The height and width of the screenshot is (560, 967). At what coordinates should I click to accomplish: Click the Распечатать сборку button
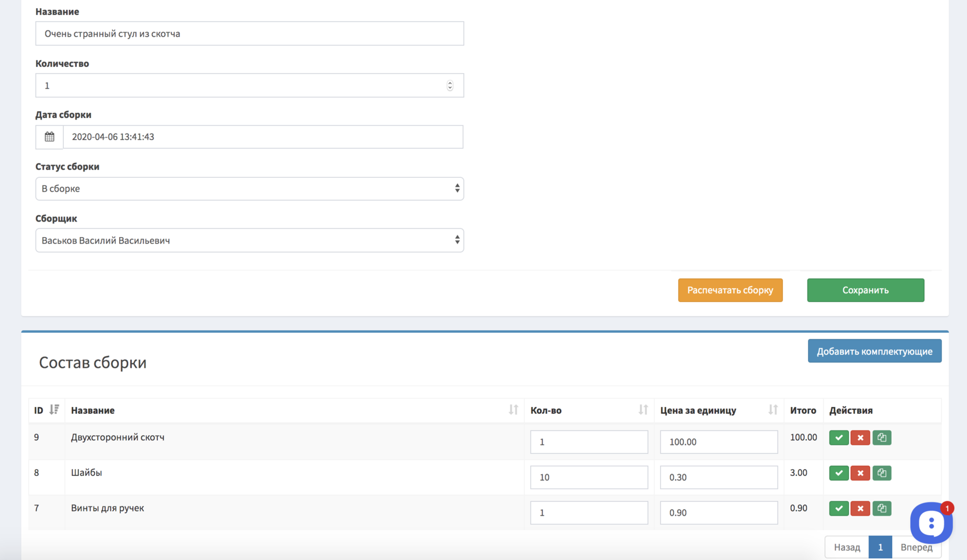tap(730, 290)
